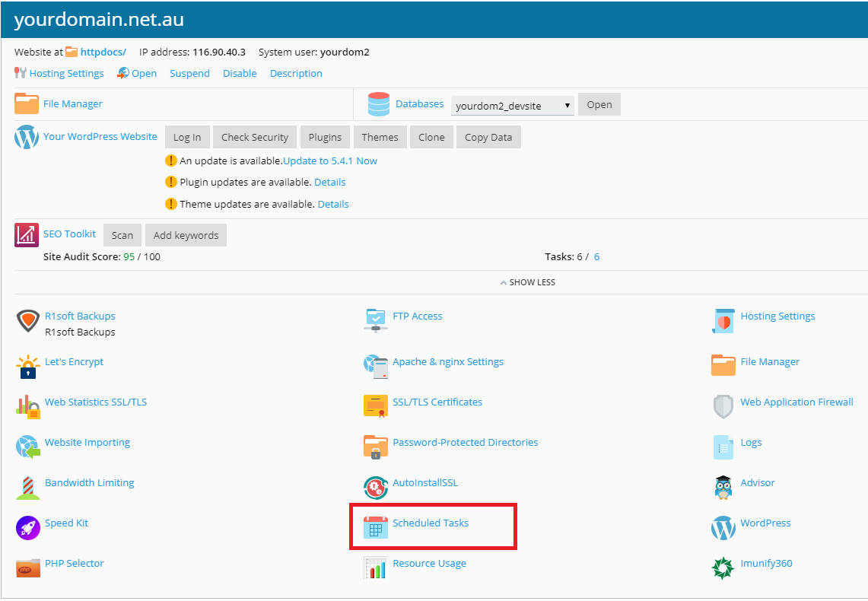Click the AutoInstallSSL icon
This screenshot has width=868, height=601.
375,488
